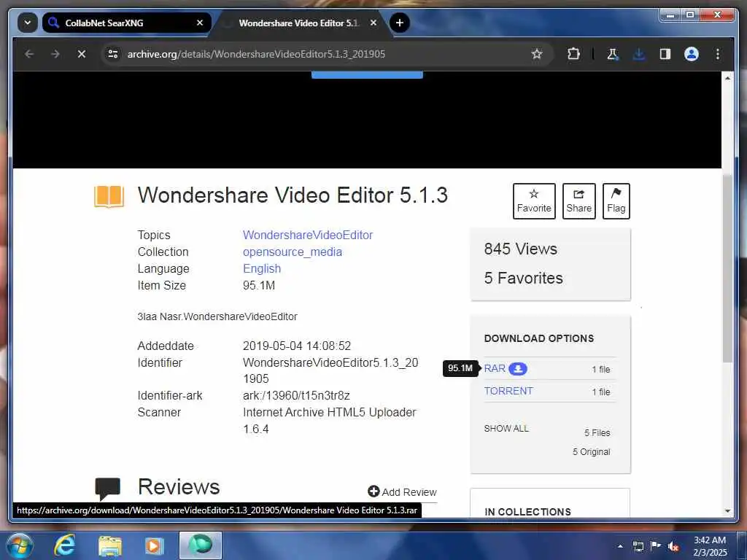Favorite this archive item
Image resolution: width=747 pixels, height=560 pixels.
click(x=534, y=201)
